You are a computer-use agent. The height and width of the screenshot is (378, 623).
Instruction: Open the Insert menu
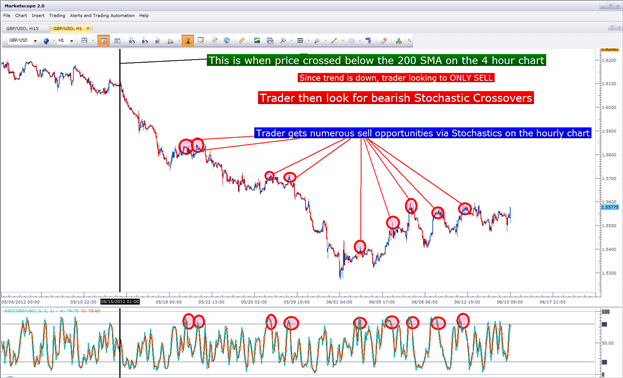38,16
